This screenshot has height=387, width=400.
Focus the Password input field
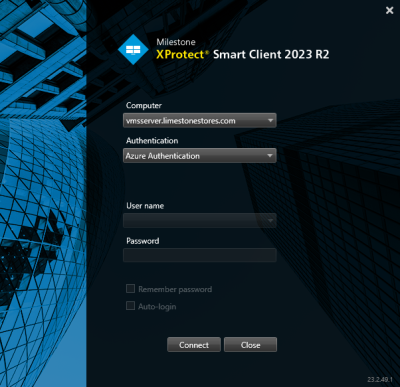coord(200,255)
